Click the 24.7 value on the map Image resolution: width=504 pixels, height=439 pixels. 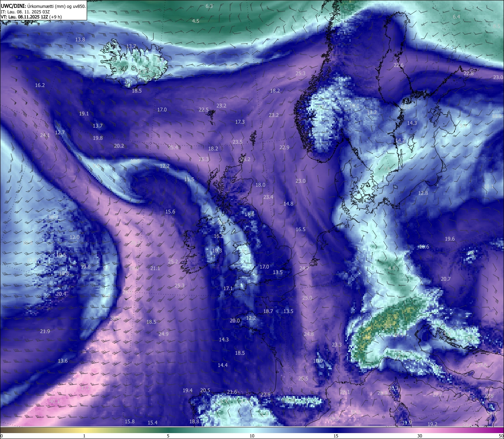click(x=304, y=268)
